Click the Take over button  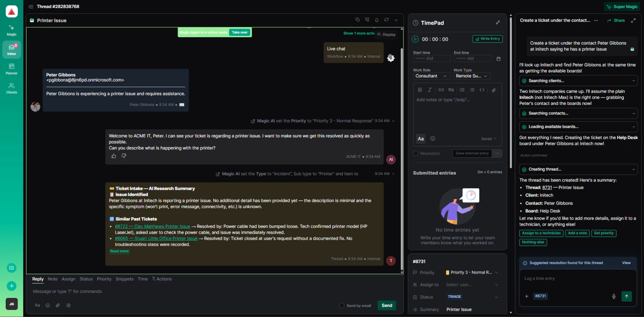pyautogui.click(x=240, y=33)
